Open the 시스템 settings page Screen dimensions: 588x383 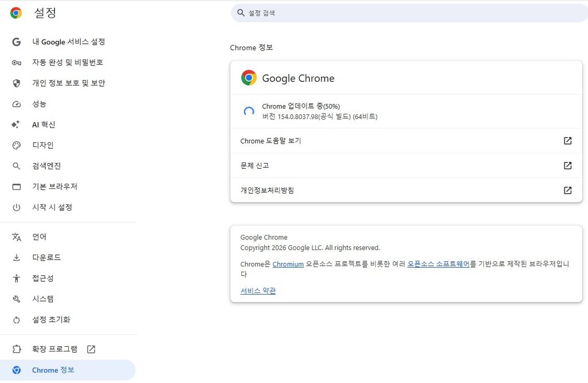pos(68,299)
